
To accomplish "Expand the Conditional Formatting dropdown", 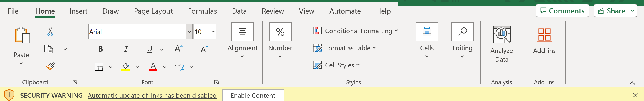I will (355, 31).
